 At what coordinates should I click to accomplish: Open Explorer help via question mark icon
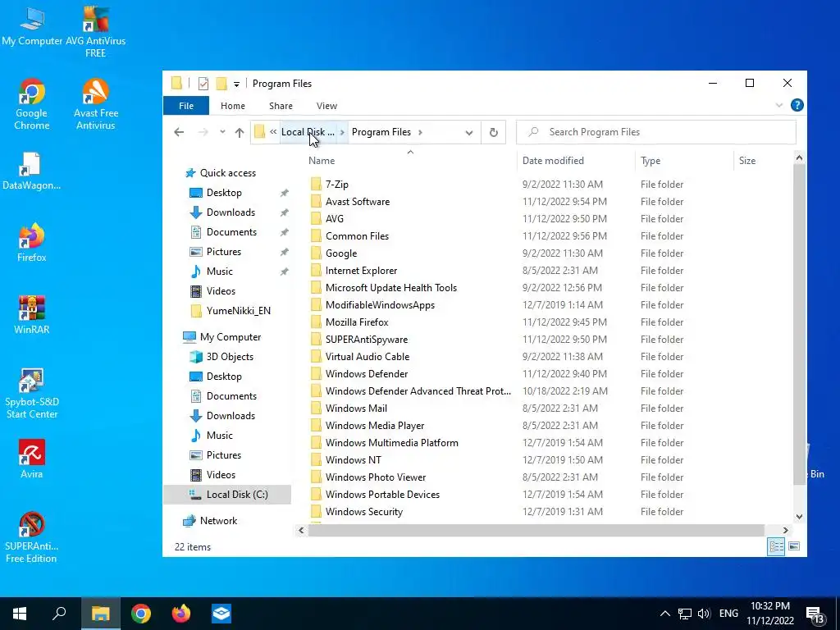[x=797, y=106]
